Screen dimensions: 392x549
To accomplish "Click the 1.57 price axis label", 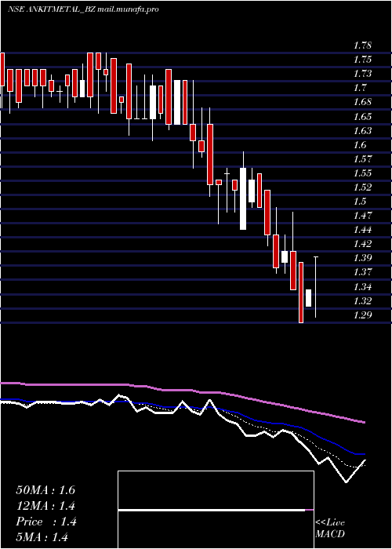I will (x=362, y=159).
